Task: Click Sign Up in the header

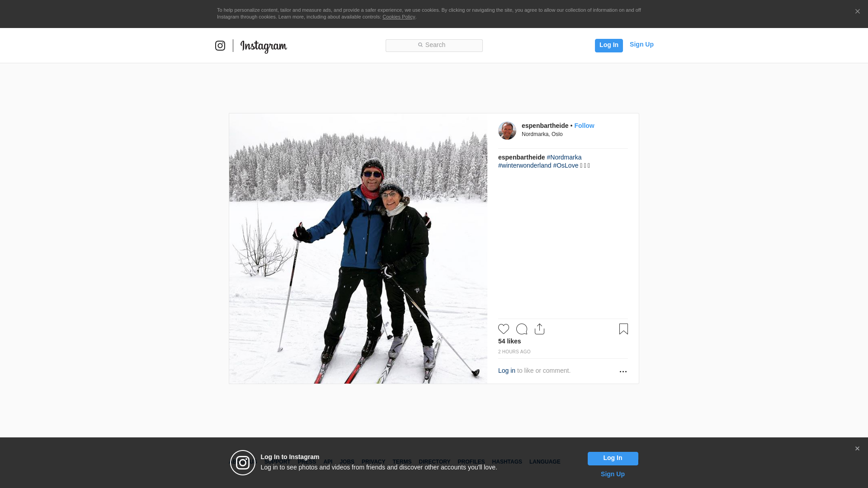Action: point(642,44)
